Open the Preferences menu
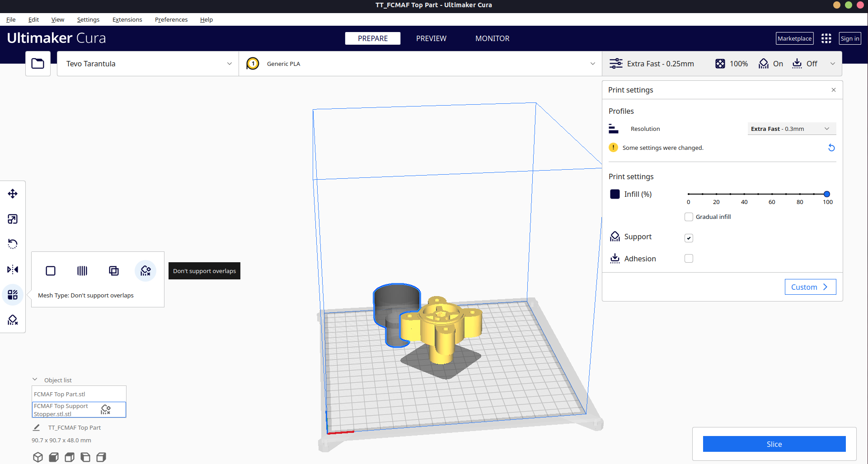 171,19
